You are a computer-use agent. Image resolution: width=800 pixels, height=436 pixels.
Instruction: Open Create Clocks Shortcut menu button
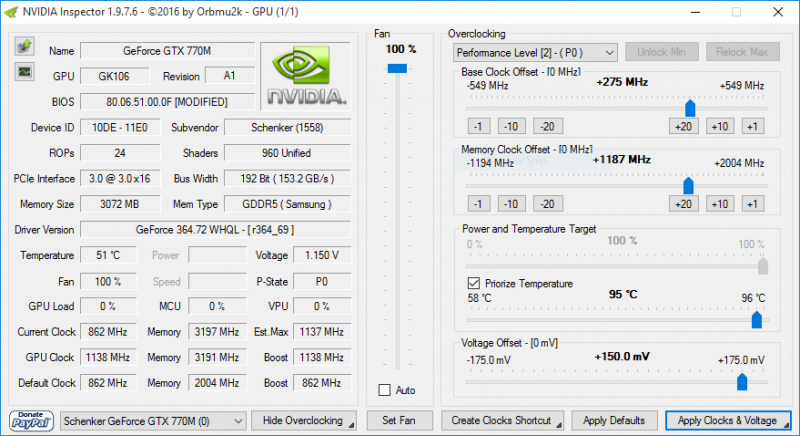[502, 421]
